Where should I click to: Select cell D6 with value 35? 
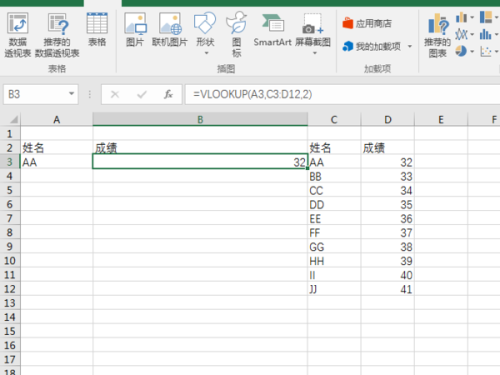[388, 204]
